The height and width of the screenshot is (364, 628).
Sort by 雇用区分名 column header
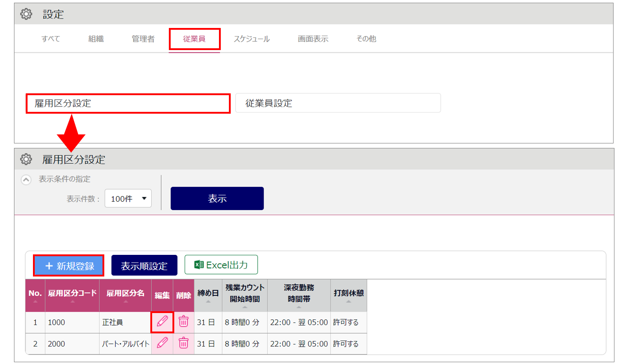click(125, 295)
